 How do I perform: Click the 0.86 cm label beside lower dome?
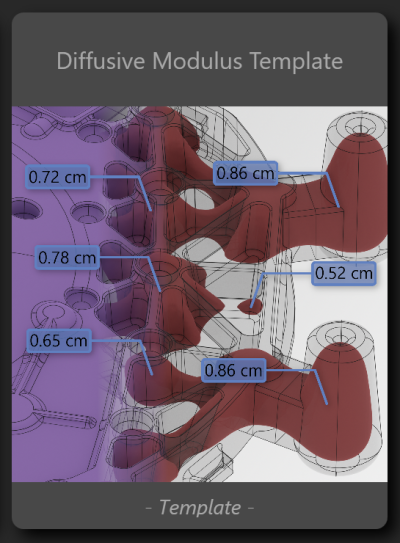(233, 371)
